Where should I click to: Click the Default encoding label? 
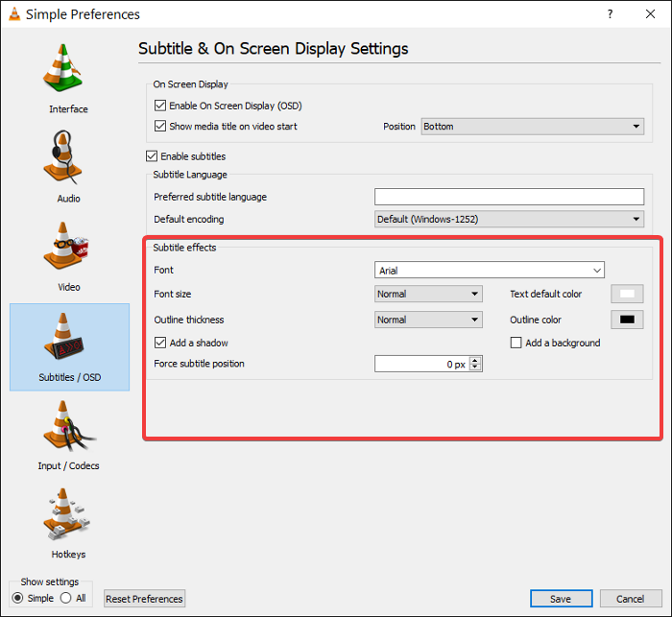(x=189, y=219)
